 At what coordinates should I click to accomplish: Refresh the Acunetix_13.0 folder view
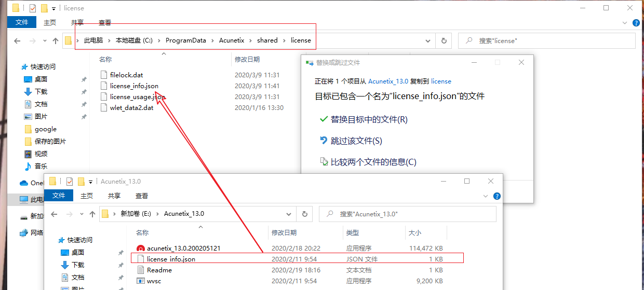304,214
